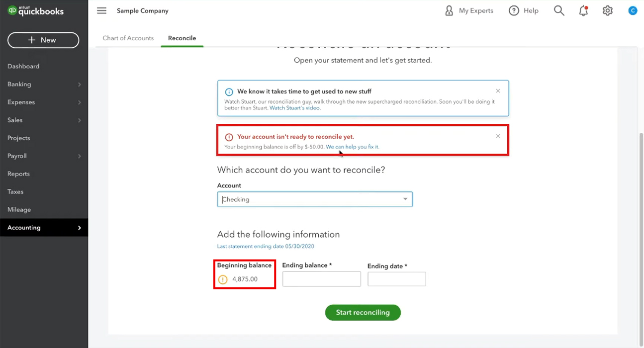Open the Help question mark icon
The width and height of the screenshot is (644, 348).
tap(514, 10)
